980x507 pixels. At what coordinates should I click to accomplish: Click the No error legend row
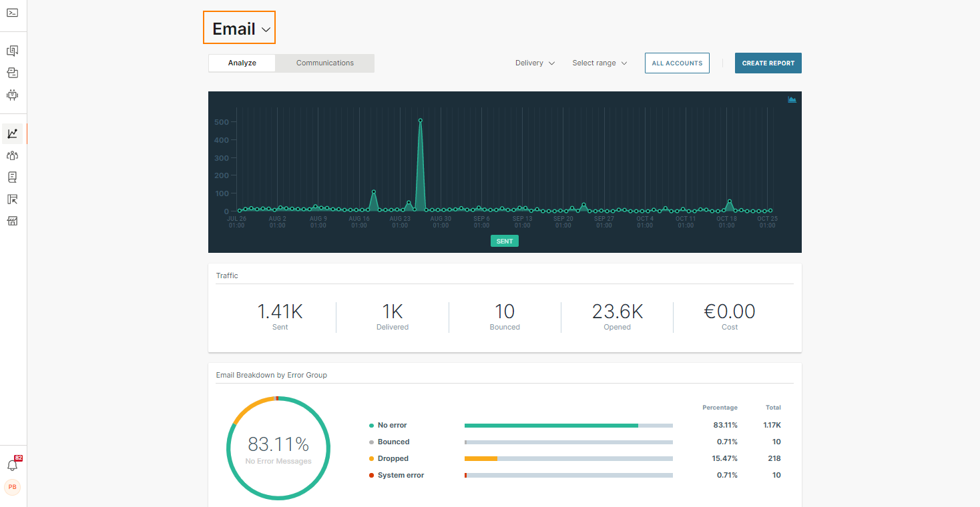[392, 425]
